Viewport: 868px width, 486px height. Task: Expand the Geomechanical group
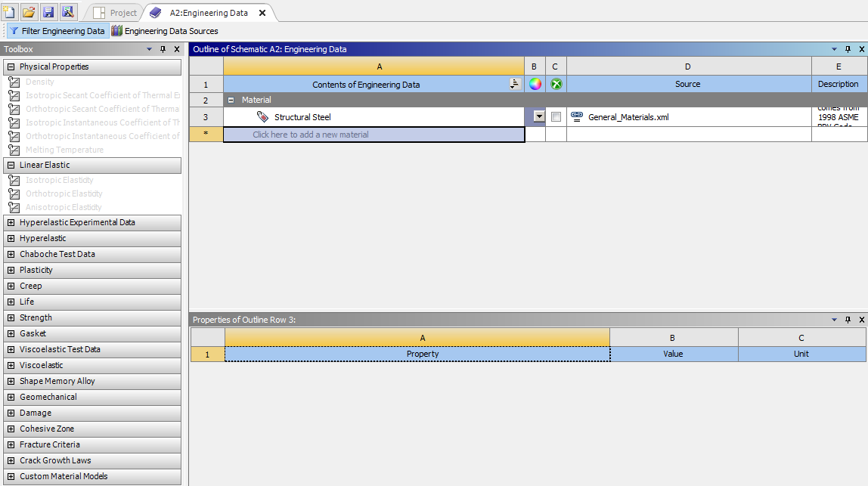click(x=11, y=397)
